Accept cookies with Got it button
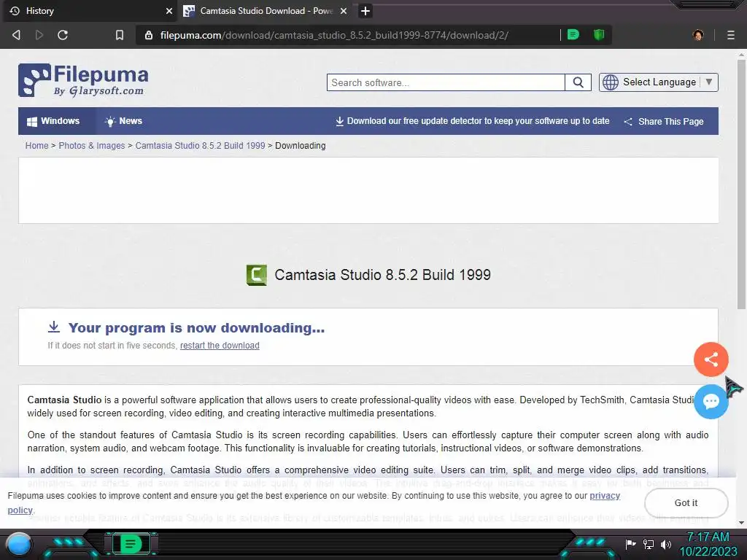Image resolution: width=747 pixels, height=560 pixels. [686, 503]
